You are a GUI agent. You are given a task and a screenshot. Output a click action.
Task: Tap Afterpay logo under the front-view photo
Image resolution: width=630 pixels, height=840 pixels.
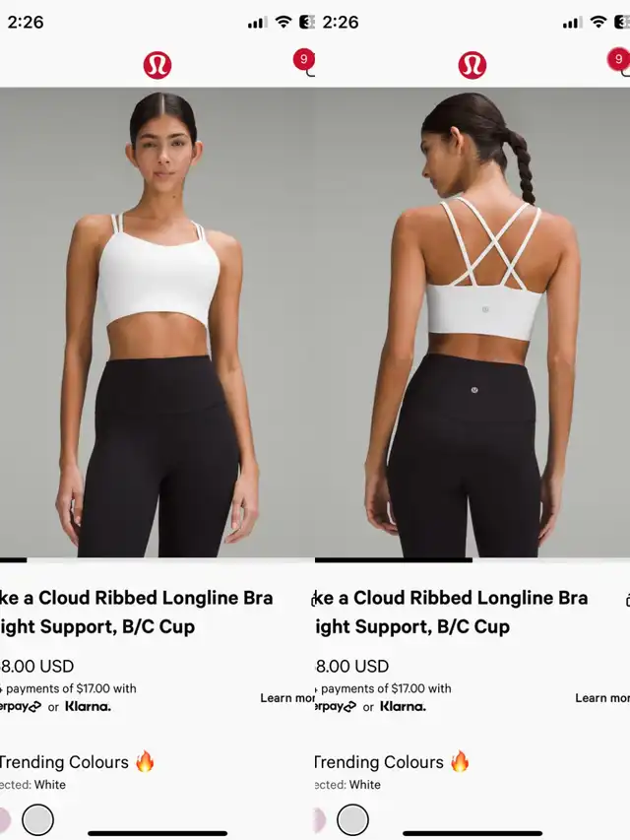[21, 707]
